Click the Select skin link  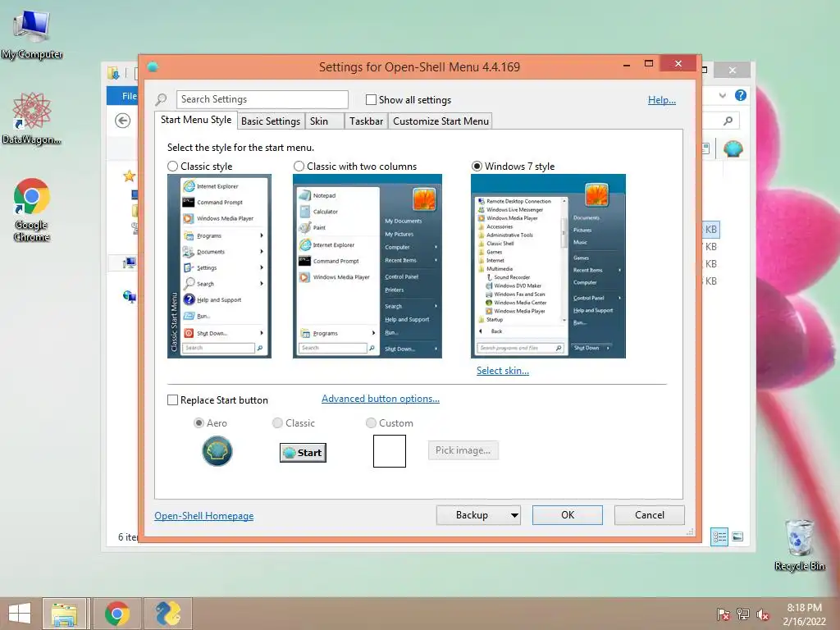pos(503,371)
